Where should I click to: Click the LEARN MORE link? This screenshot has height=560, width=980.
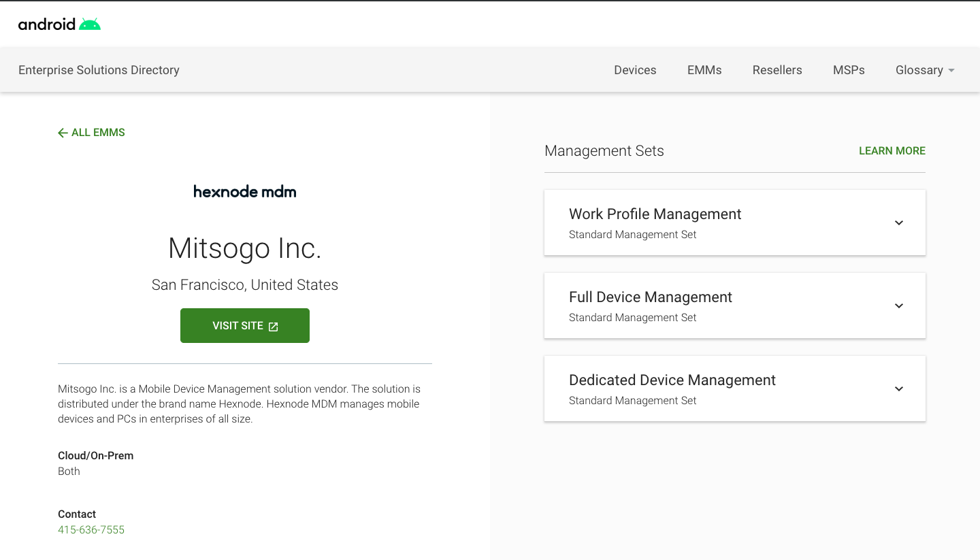coord(892,151)
